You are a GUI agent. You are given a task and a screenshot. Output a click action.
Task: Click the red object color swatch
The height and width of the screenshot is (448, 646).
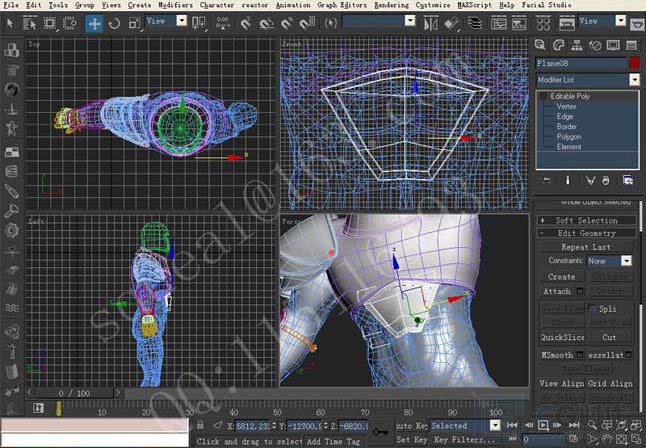(635, 63)
